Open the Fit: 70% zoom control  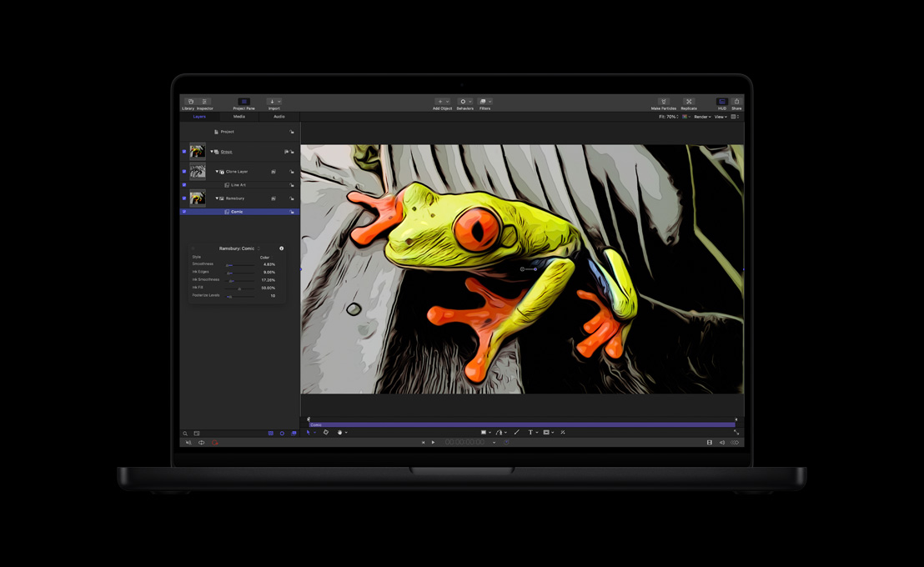667,117
